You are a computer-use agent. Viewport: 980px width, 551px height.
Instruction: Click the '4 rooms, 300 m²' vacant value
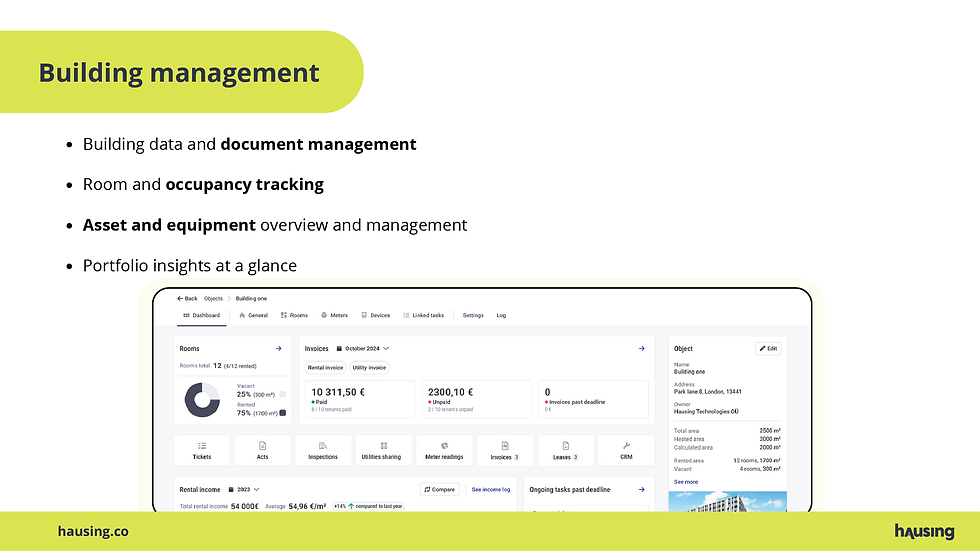tap(760, 469)
